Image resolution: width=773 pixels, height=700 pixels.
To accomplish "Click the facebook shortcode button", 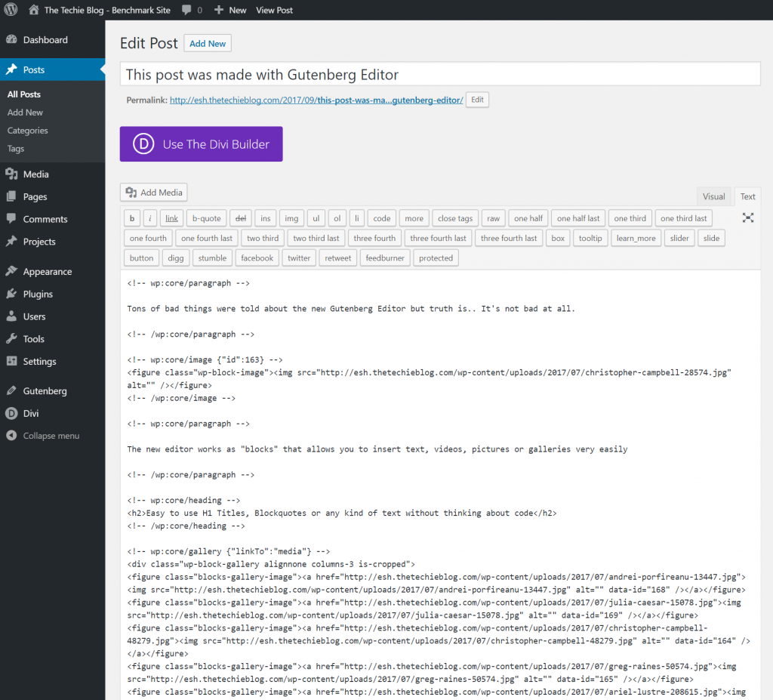I will (x=257, y=257).
